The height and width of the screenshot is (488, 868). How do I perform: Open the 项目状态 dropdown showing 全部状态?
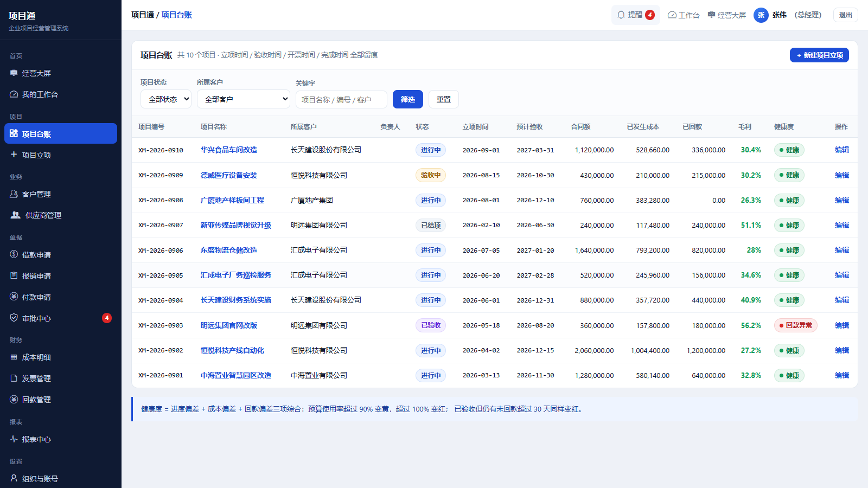(x=166, y=99)
